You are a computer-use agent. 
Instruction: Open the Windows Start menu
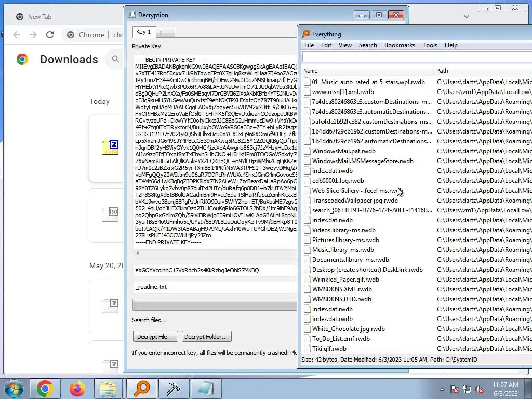14,389
